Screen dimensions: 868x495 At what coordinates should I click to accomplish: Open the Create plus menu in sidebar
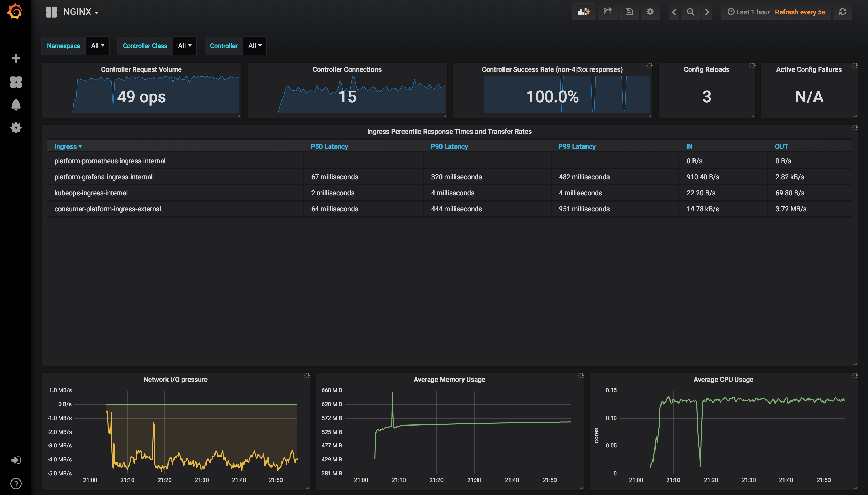[x=16, y=58]
